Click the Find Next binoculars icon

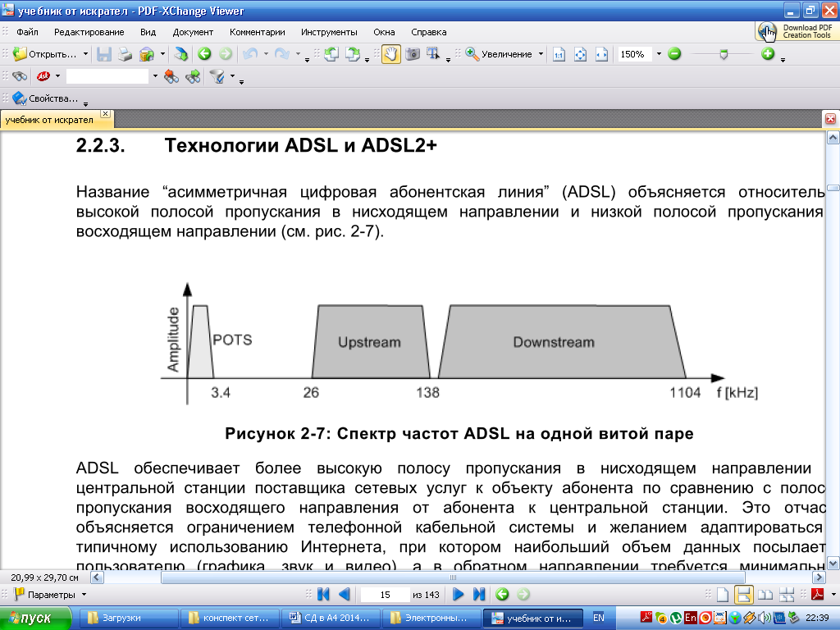193,76
